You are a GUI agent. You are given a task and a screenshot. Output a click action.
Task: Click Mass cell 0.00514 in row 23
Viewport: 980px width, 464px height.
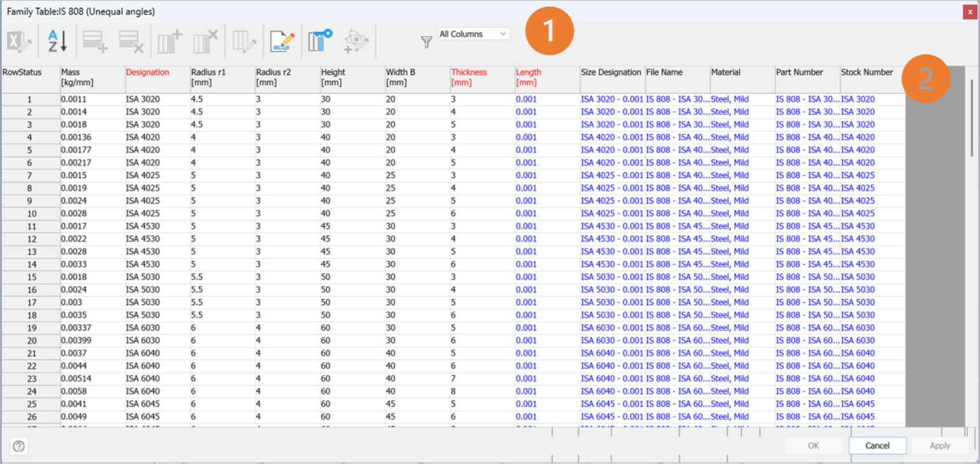coord(93,378)
